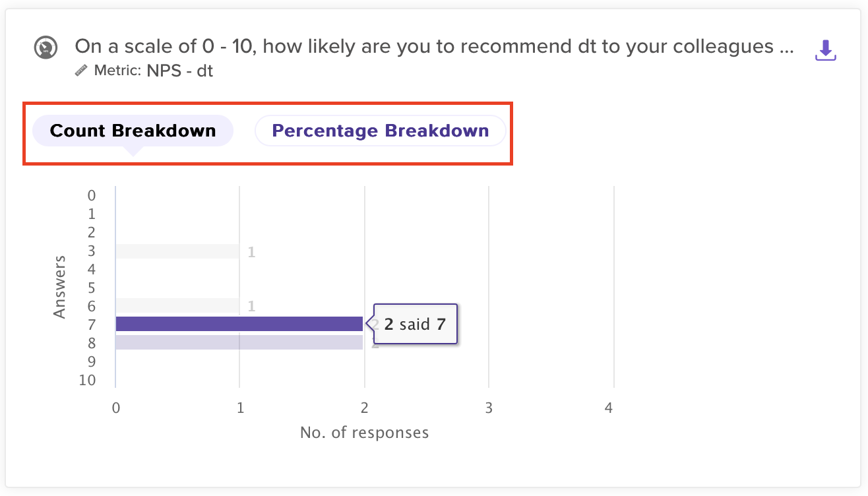The width and height of the screenshot is (868, 496).
Task: Click the "No. of responses" axis title
Action: click(364, 433)
